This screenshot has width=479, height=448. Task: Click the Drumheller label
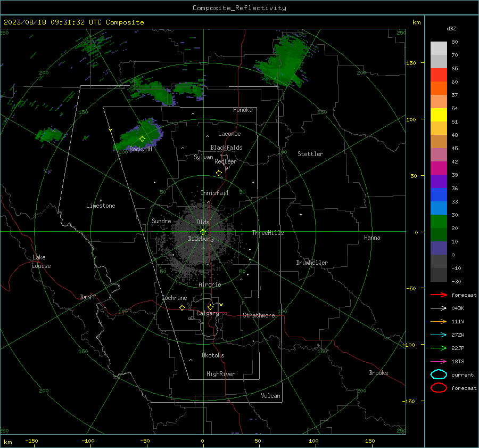coord(312,263)
